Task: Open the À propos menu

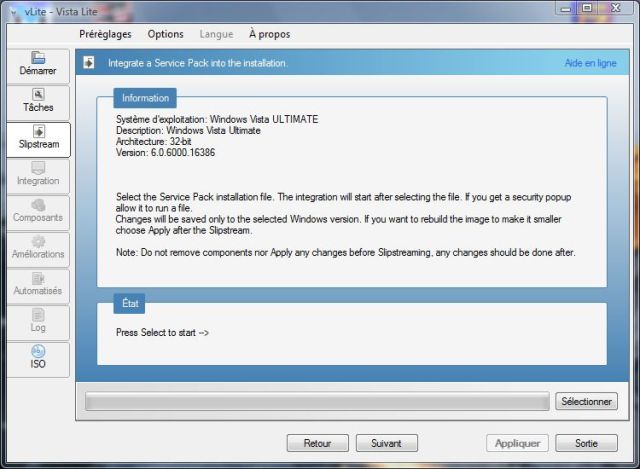Action: click(x=269, y=34)
